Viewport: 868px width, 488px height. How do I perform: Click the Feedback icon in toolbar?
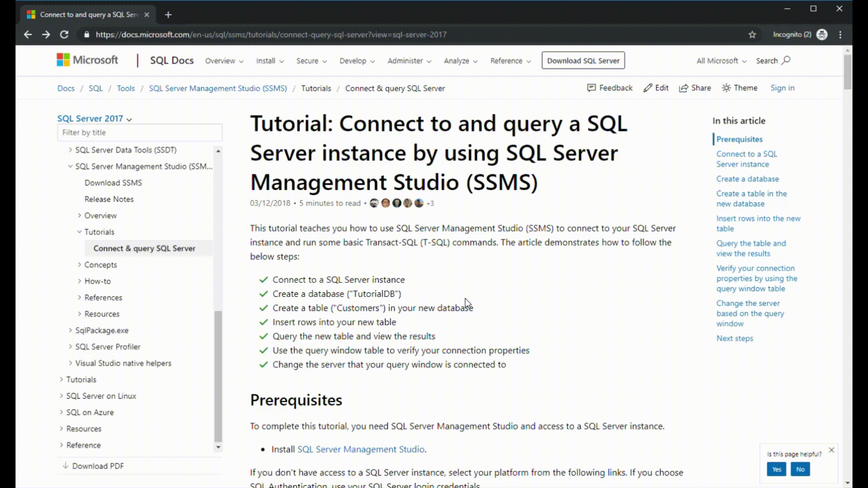point(591,88)
